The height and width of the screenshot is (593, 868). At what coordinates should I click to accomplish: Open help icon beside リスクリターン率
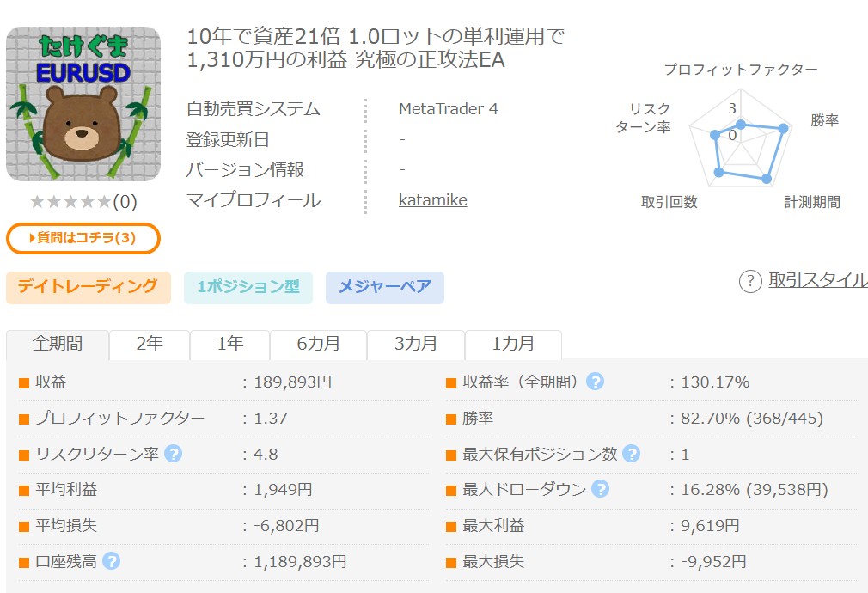tap(174, 454)
